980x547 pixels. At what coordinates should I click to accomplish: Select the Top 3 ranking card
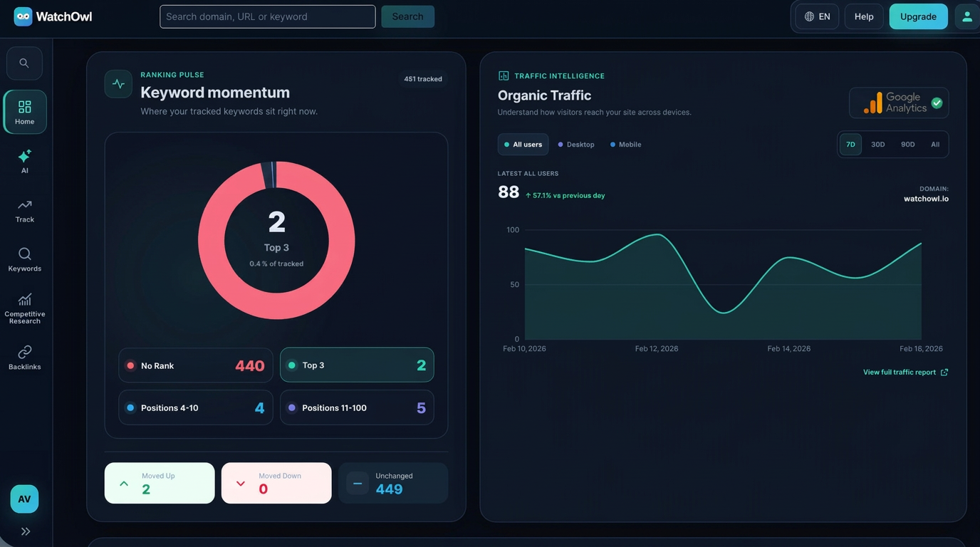tap(357, 365)
